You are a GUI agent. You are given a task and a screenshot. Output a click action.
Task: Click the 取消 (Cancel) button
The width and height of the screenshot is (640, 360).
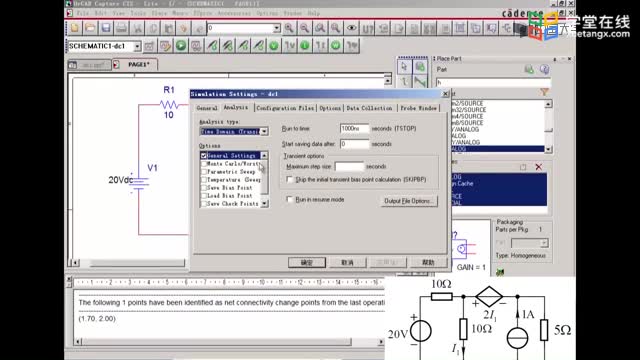pos(347,262)
